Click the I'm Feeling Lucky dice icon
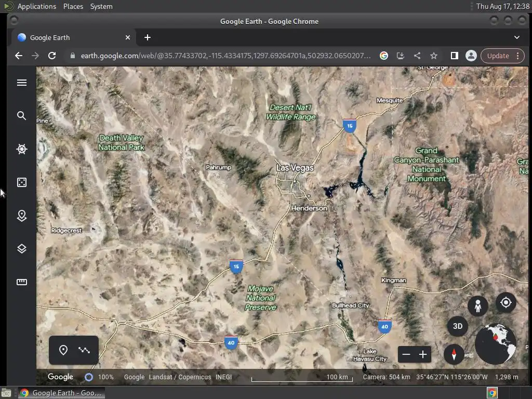The width and height of the screenshot is (532, 399). coord(22,182)
